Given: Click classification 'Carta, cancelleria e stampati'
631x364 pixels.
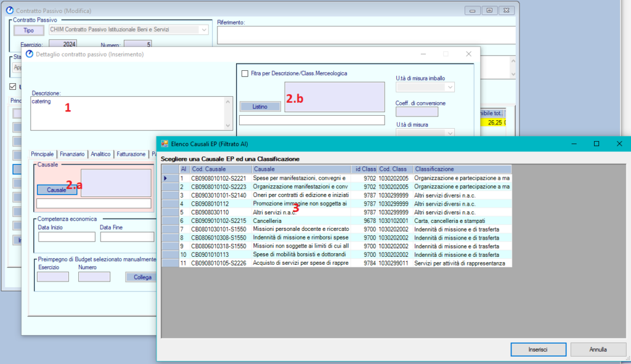Looking at the screenshot, I should click(x=449, y=221).
